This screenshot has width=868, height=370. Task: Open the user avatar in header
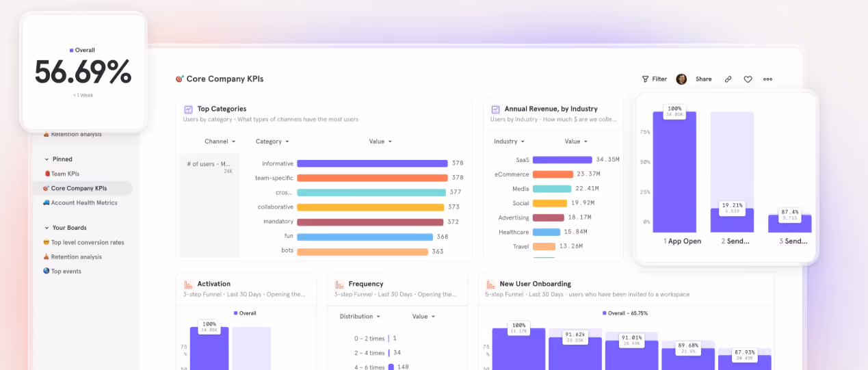[681, 79]
